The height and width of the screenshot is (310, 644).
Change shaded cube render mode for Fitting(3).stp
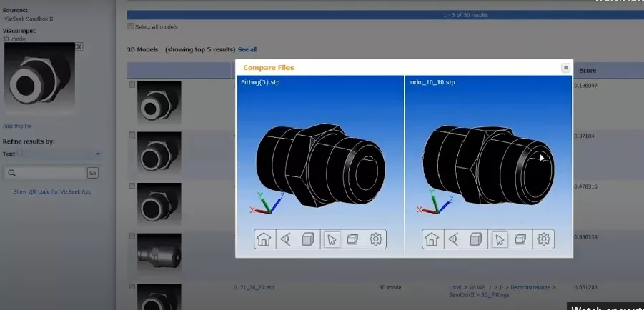click(307, 239)
